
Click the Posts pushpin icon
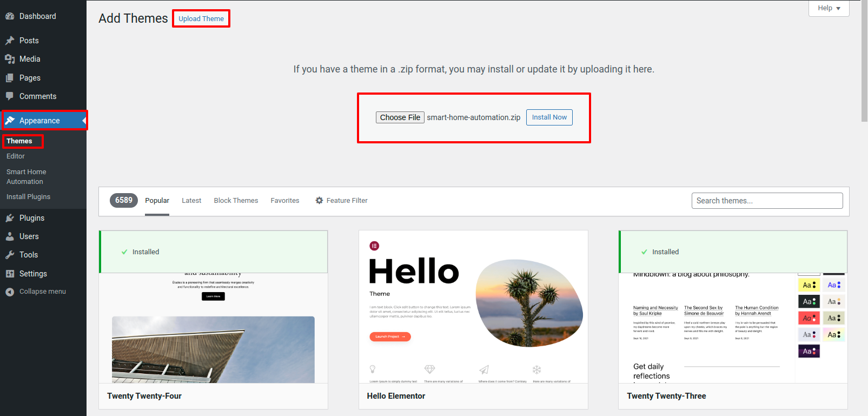click(10, 41)
